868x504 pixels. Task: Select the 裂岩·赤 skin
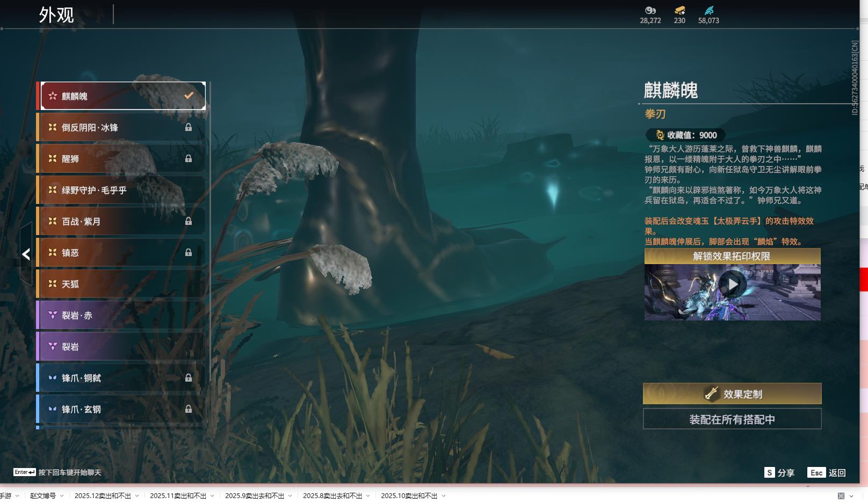pyautogui.click(x=121, y=315)
